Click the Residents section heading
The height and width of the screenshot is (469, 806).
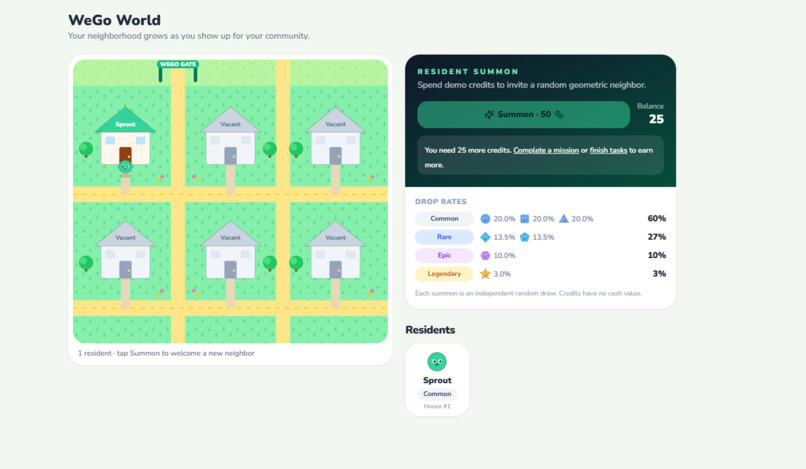pos(430,330)
